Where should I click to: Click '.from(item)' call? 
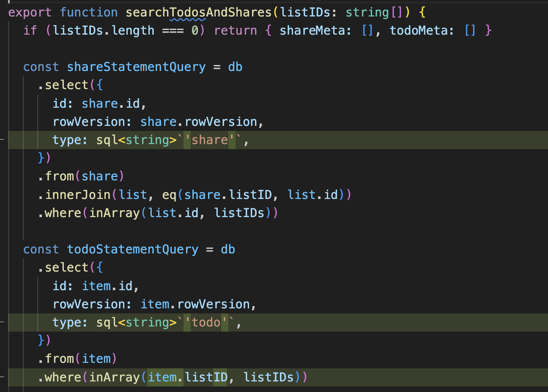pos(77,359)
